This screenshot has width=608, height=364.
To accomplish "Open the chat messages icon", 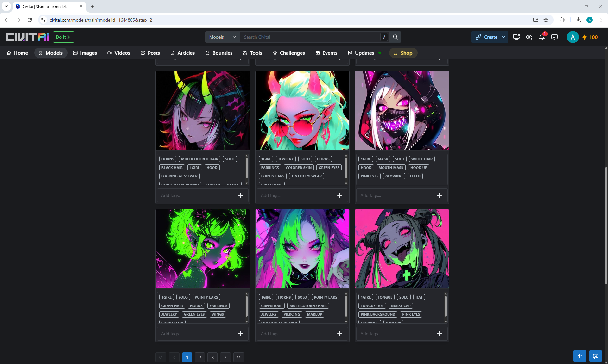I will [554, 37].
